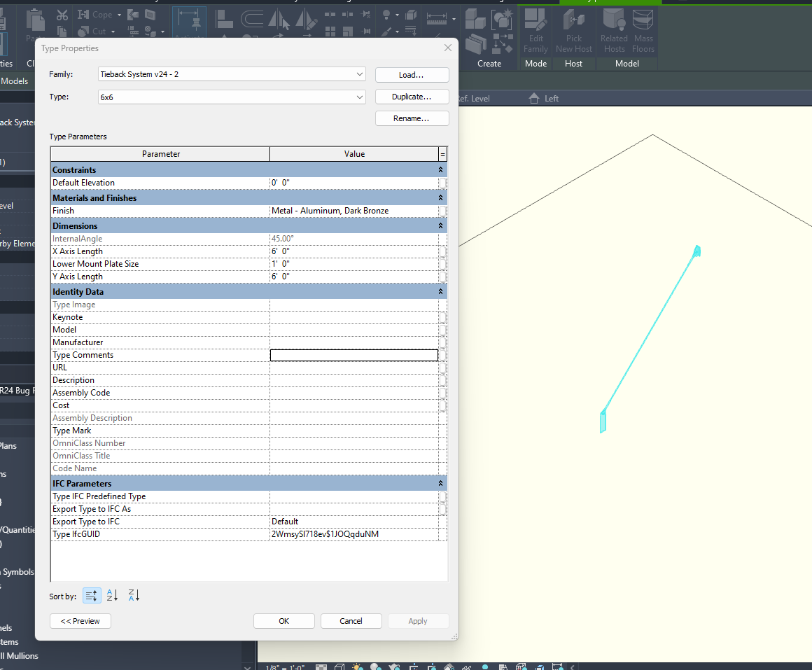
Task: Click the Type Comments value field
Action: pos(353,355)
